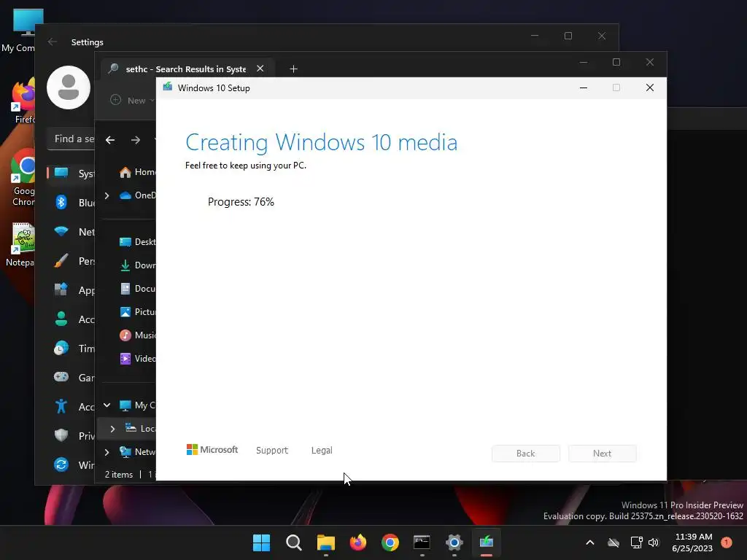Add a new File Explorer tab
Screen dimensions: 747x560
(x=293, y=69)
